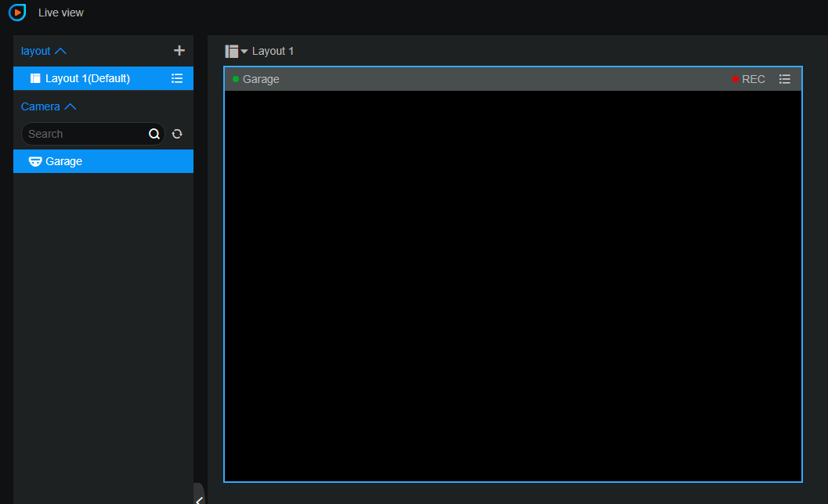The image size is (828, 504).
Task: Click the Garage label in video header
Action: (x=261, y=79)
